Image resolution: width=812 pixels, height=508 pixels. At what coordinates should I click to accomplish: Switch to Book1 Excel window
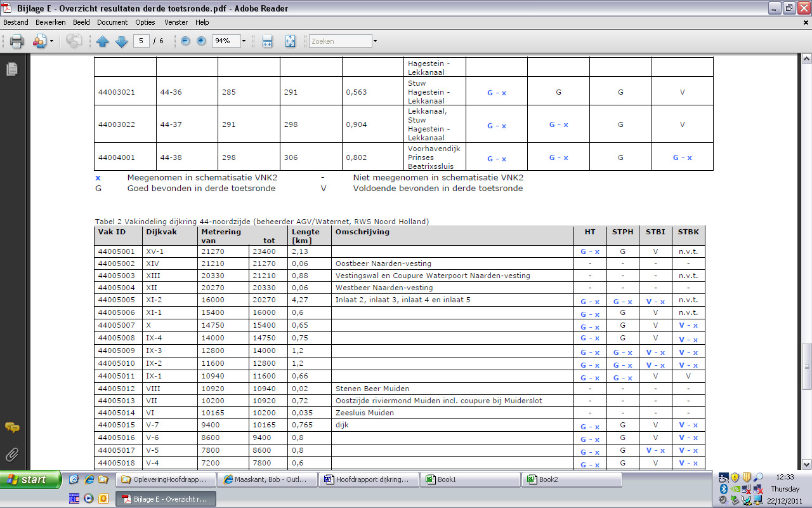470,479
